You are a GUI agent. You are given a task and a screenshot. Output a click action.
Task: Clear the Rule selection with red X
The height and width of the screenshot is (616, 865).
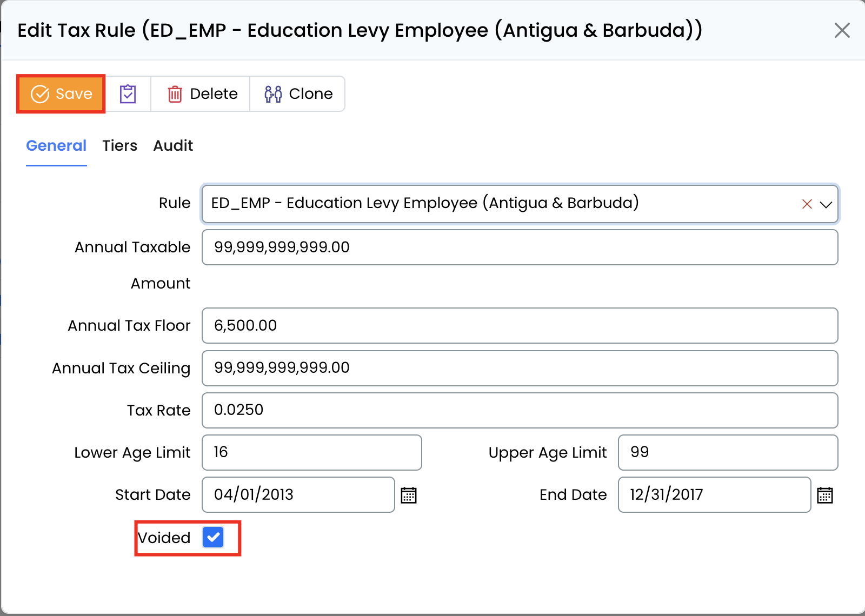point(807,204)
